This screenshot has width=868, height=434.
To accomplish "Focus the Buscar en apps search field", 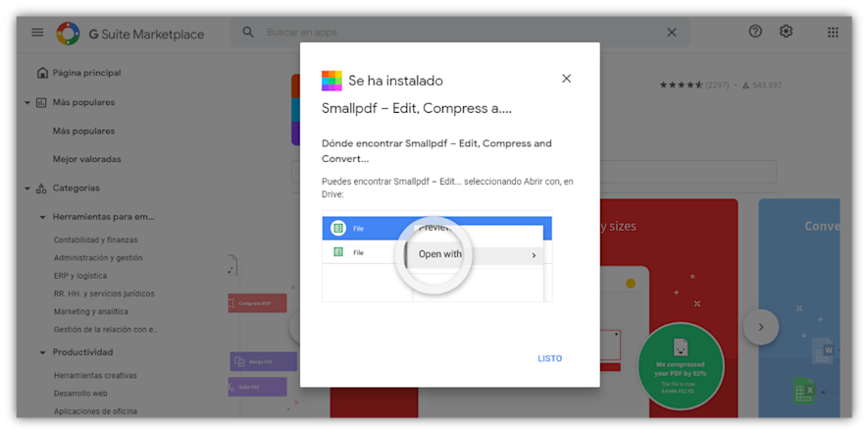I will click(459, 32).
